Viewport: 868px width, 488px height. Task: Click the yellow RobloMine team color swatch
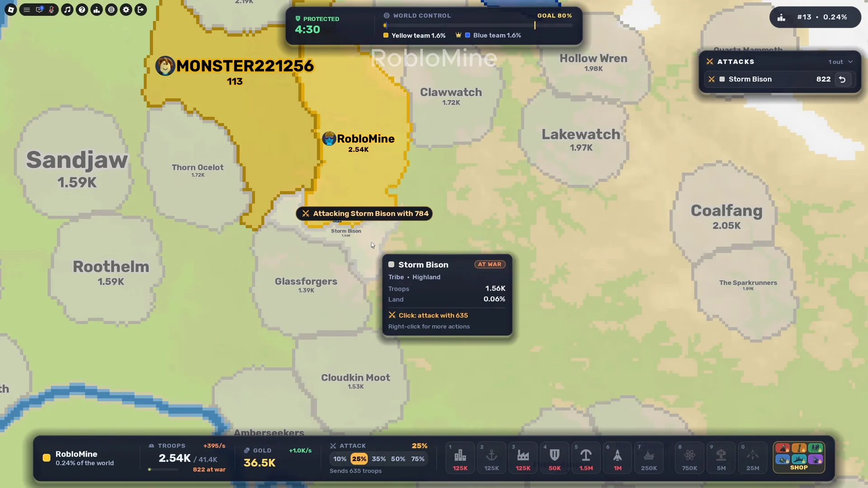click(x=47, y=458)
